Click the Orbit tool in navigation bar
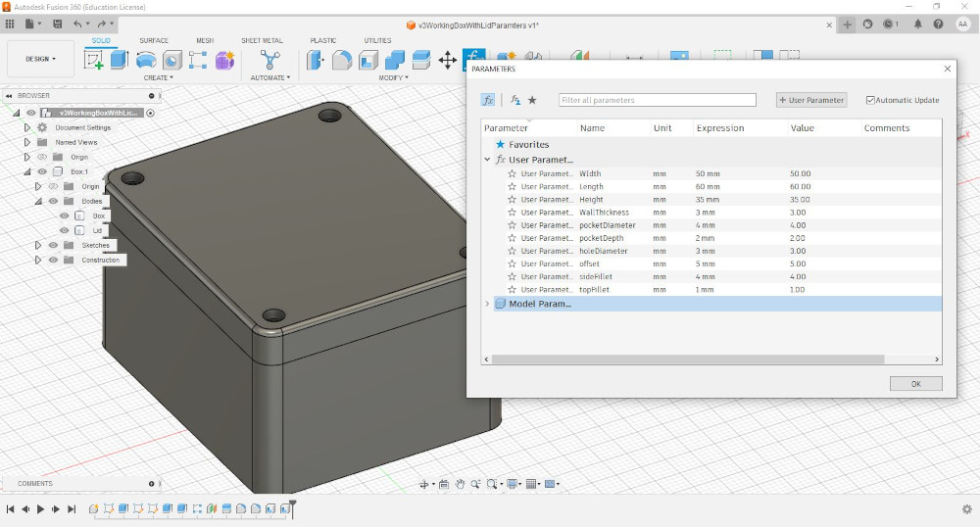Viewport: 980px width, 527px height. (424, 484)
